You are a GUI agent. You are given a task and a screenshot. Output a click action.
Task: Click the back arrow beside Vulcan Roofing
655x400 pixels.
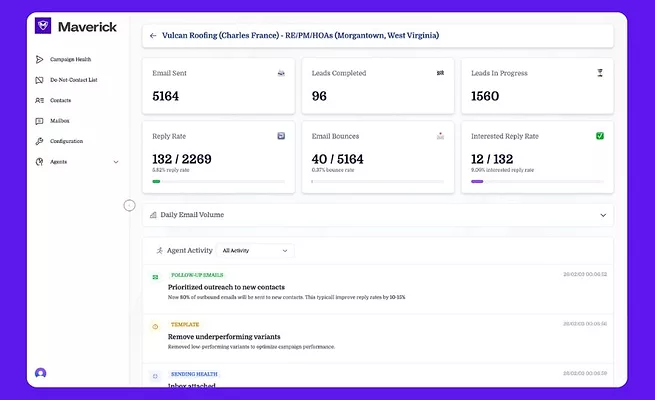pos(153,36)
